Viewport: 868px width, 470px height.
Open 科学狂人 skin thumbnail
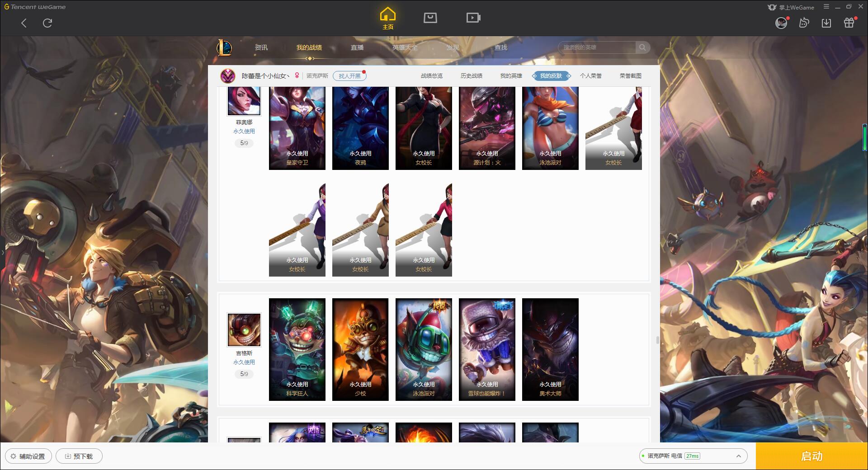tap(297, 349)
